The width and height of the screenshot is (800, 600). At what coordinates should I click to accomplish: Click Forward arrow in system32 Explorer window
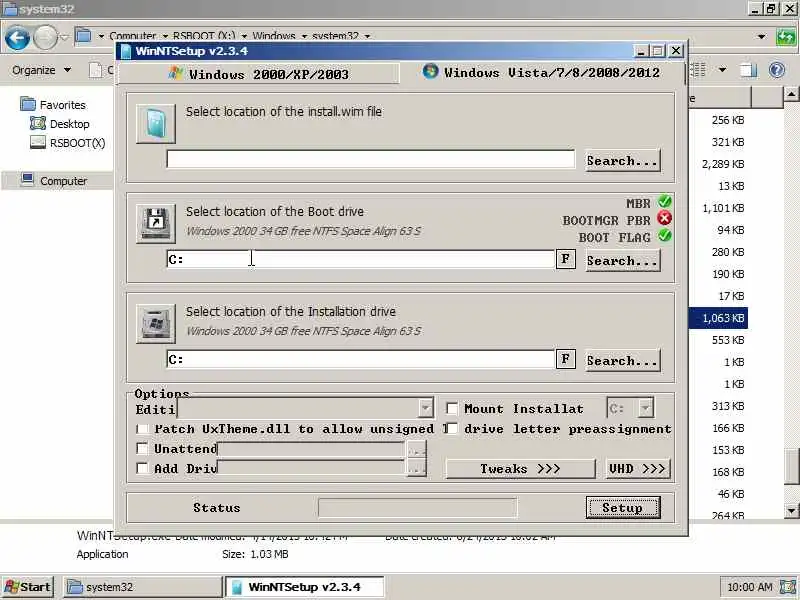coord(45,38)
